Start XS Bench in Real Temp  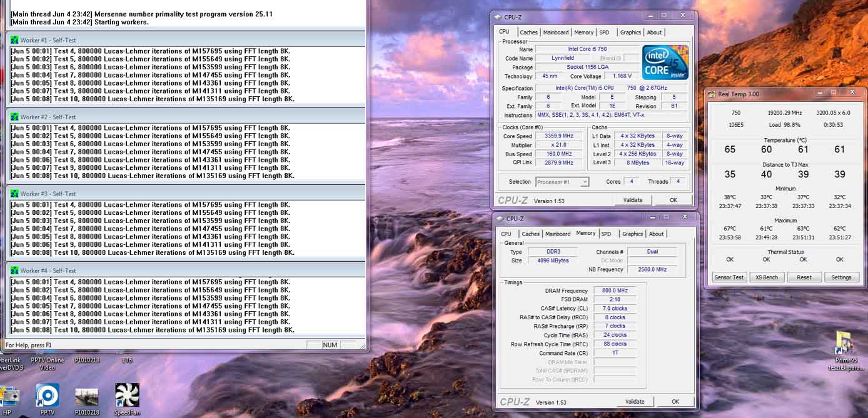pos(766,277)
